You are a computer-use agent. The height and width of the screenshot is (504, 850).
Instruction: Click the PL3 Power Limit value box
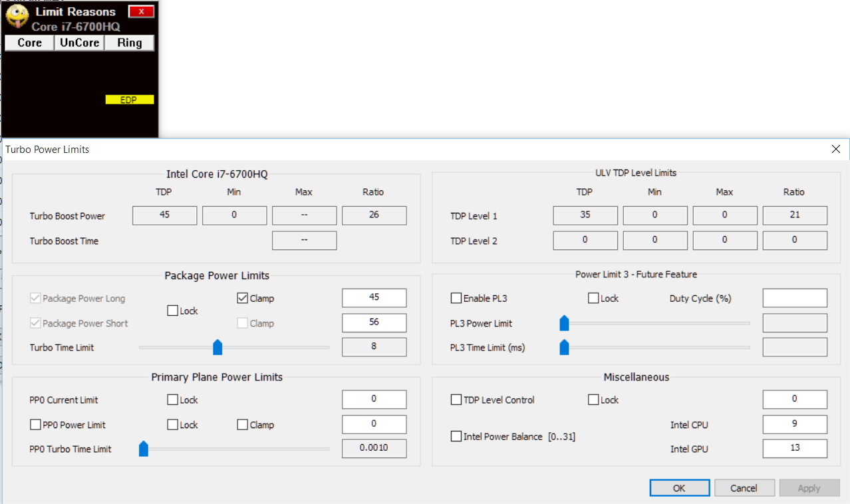(x=795, y=322)
